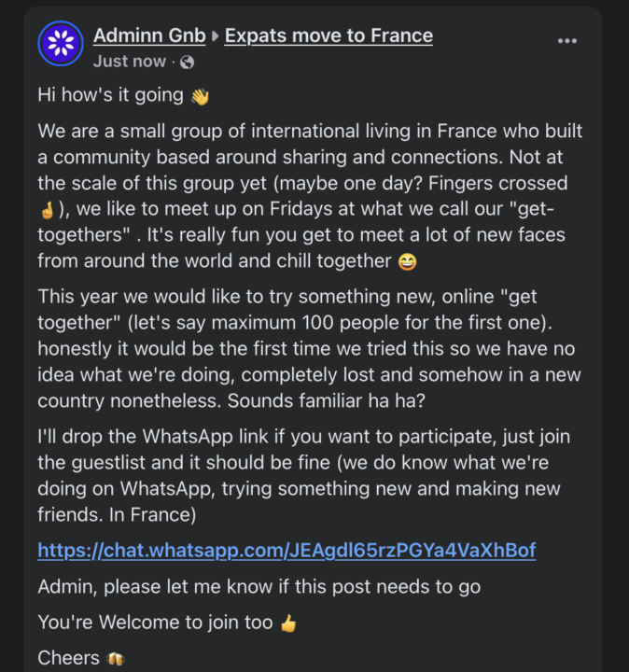Click the paragraph starting "This year we would"
This screenshot has width=629, height=672.
pyautogui.click(x=308, y=347)
